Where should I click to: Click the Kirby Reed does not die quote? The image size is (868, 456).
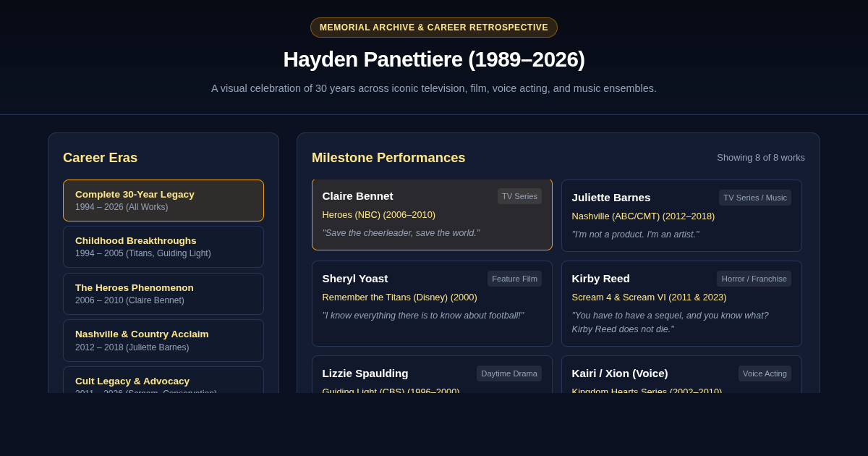click(x=671, y=322)
